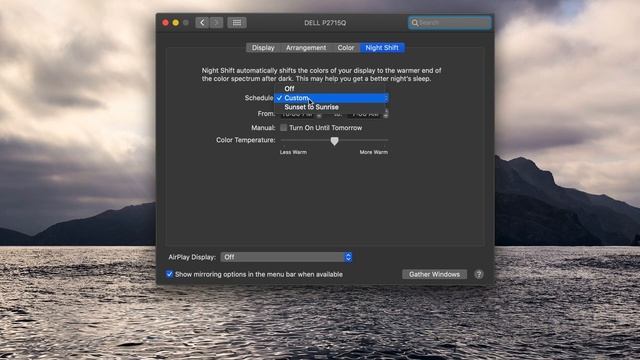Click the search magnifier icon
640x360 pixels.
click(x=415, y=23)
